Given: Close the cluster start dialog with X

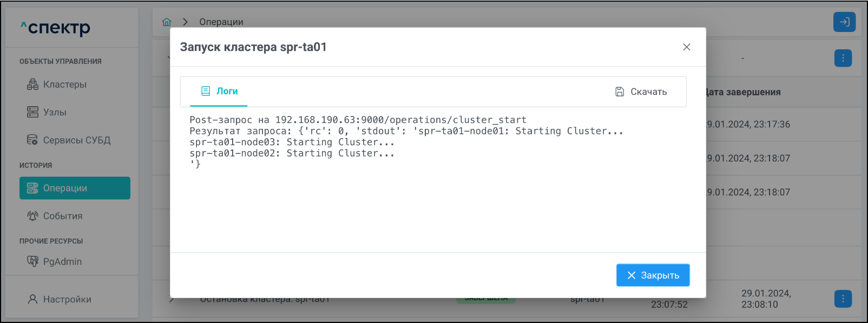Looking at the screenshot, I should point(687,47).
